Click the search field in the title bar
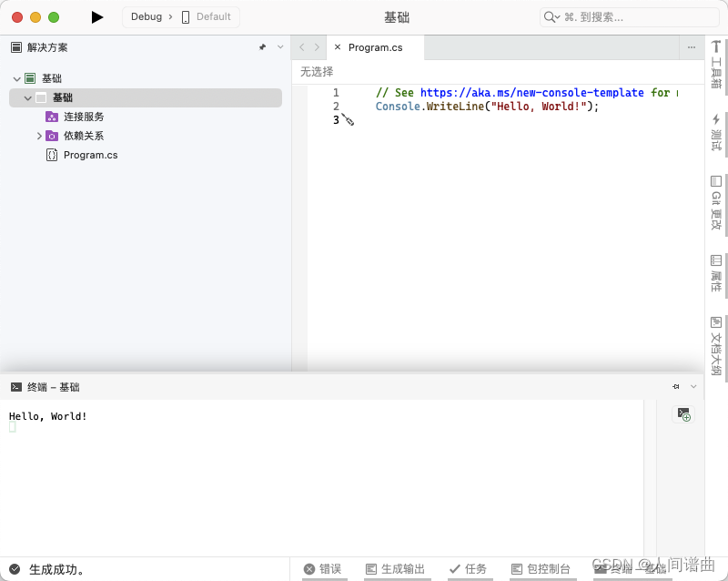The height and width of the screenshot is (581, 728). pos(628,15)
